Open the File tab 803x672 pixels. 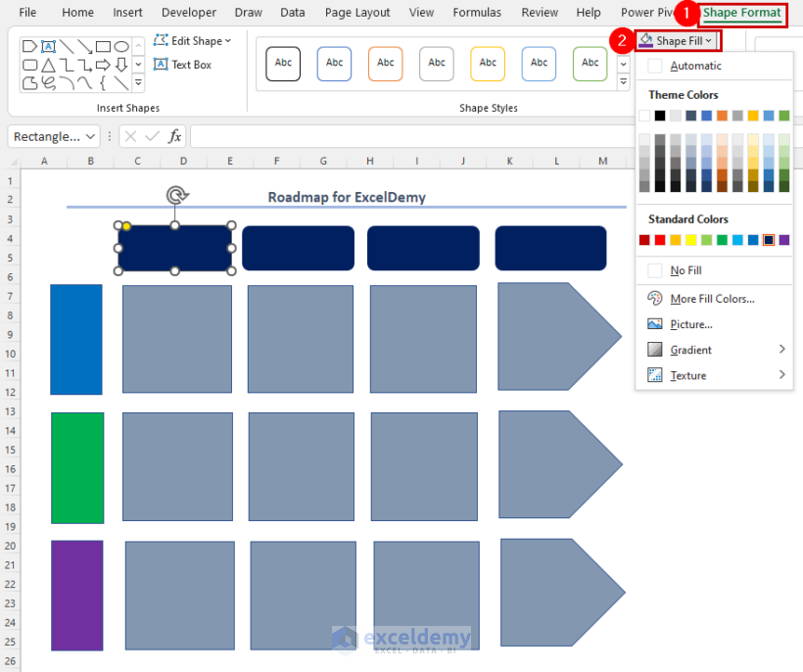coord(27,13)
